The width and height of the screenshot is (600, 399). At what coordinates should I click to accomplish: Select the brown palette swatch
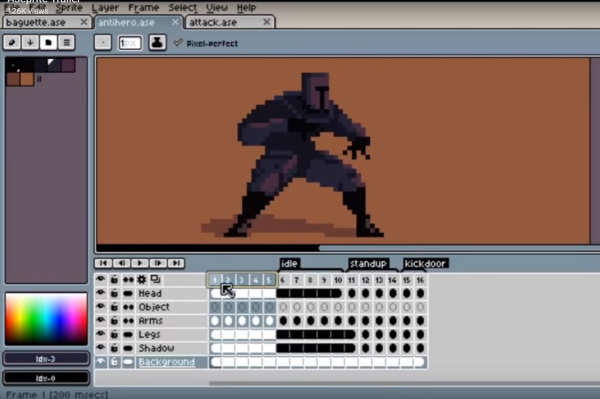13,80
